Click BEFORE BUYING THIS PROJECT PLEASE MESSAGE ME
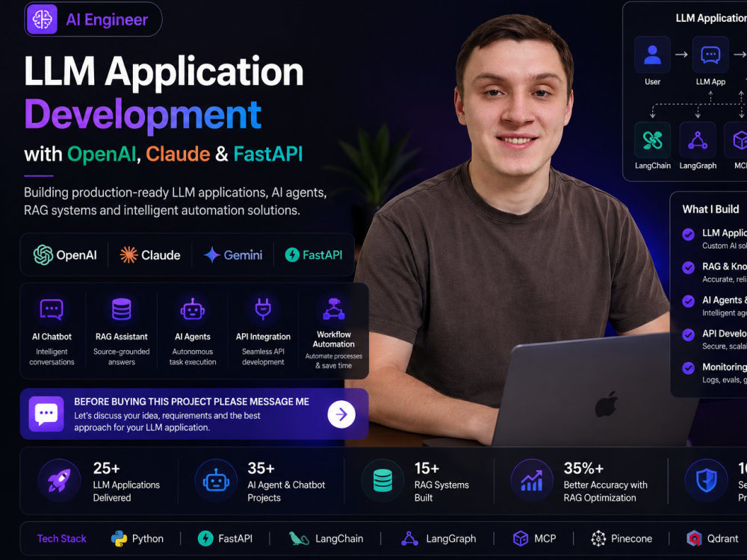The width and height of the screenshot is (747, 560). click(x=191, y=402)
